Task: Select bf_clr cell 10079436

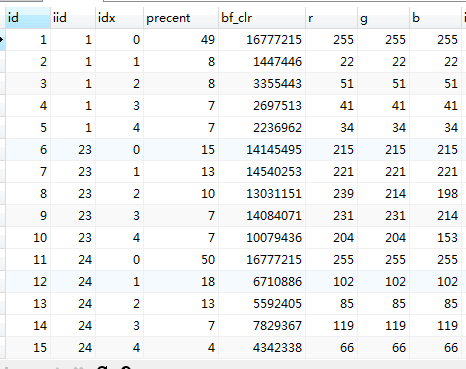Action: [x=262, y=238]
